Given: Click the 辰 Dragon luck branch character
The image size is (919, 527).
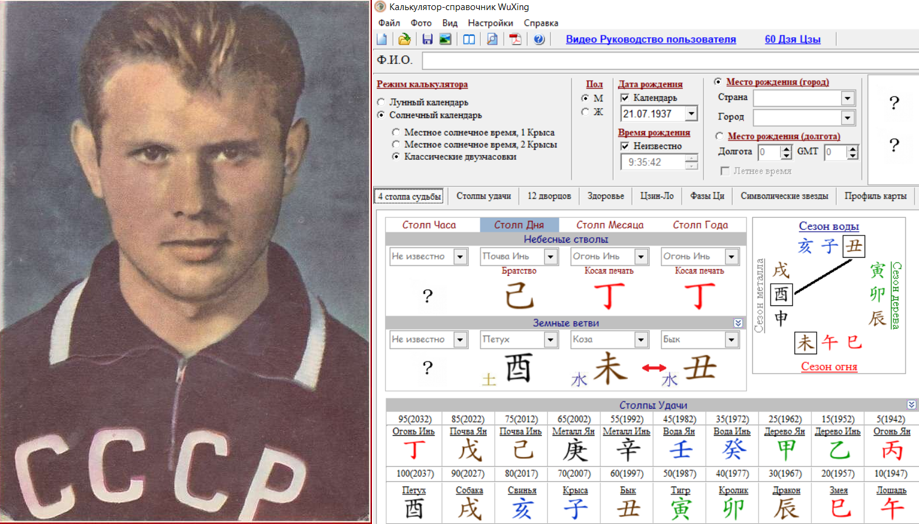Looking at the screenshot, I should point(786,509).
